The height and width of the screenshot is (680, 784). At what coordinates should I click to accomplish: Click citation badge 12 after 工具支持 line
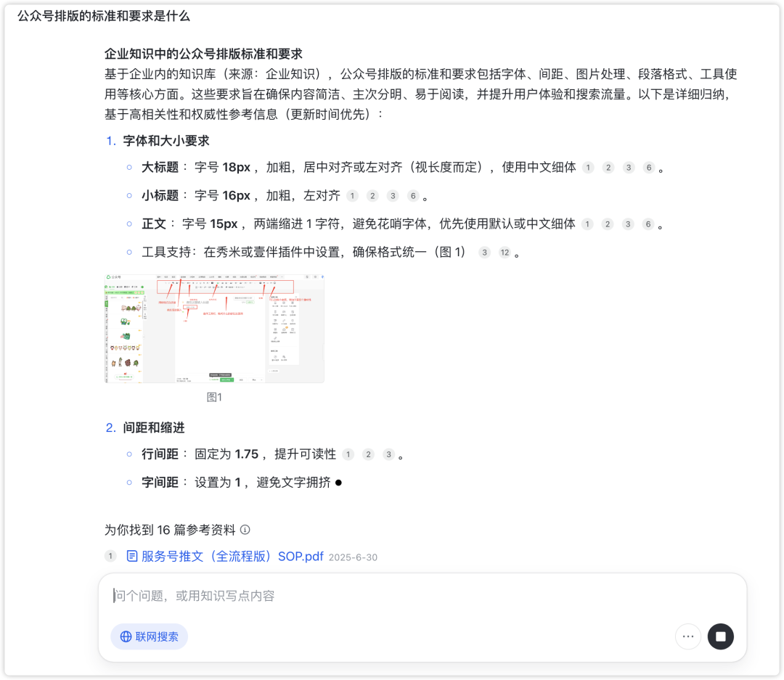504,252
